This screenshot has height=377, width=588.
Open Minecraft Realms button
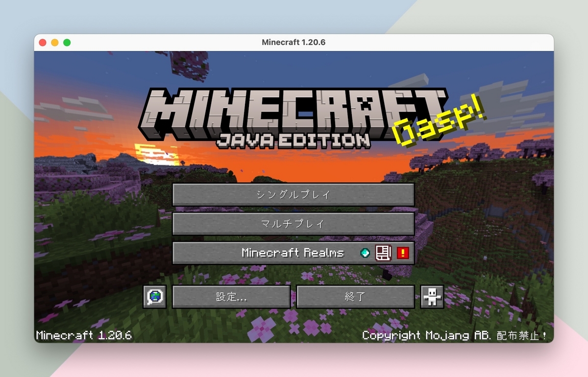pyautogui.click(x=294, y=253)
